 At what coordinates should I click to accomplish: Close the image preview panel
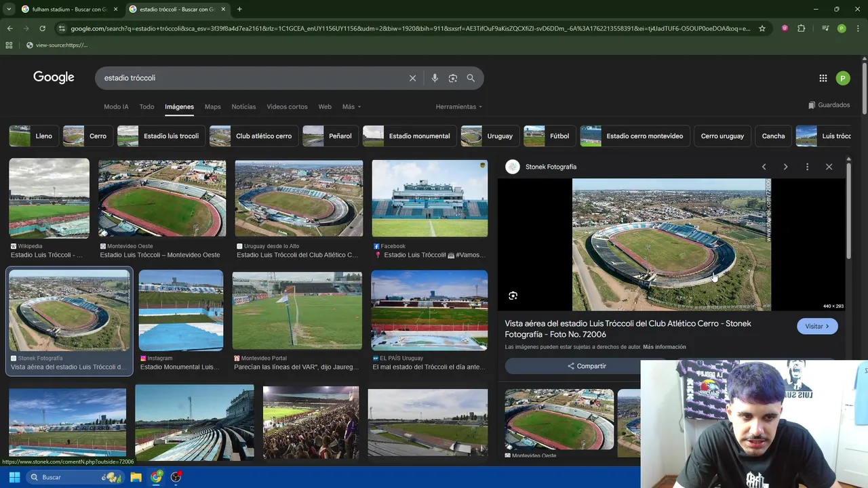pyautogui.click(x=829, y=167)
